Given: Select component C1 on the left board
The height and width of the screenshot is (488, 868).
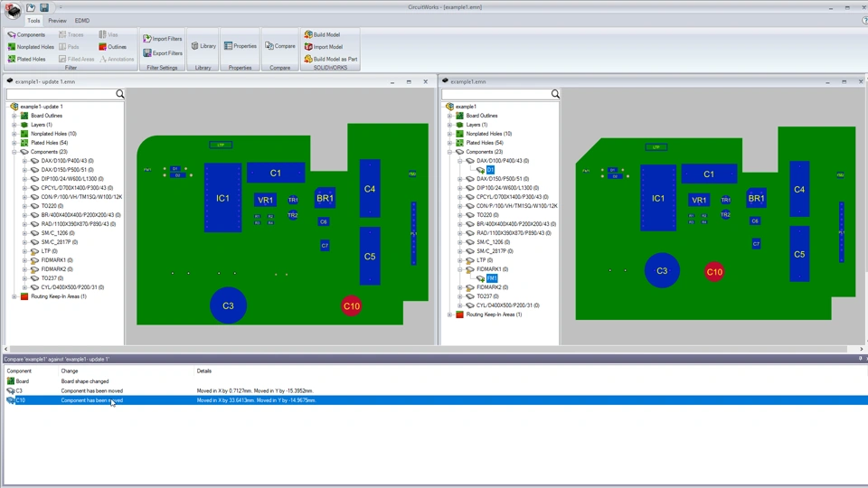Looking at the screenshot, I should tap(276, 173).
